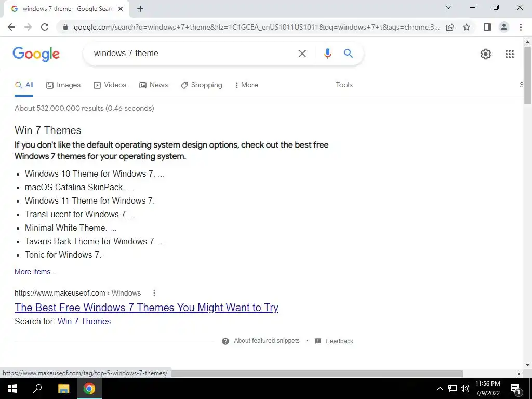Viewport: 532px width, 399px height.
Task: Switch to the News tab
Action: coord(154,85)
